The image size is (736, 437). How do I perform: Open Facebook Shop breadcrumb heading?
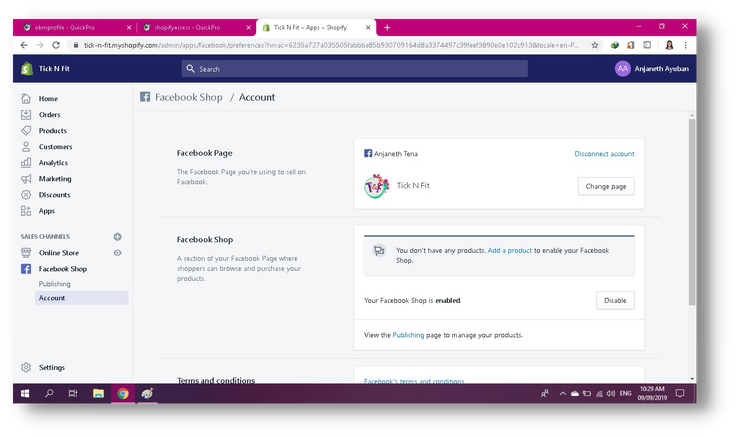(188, 97)
